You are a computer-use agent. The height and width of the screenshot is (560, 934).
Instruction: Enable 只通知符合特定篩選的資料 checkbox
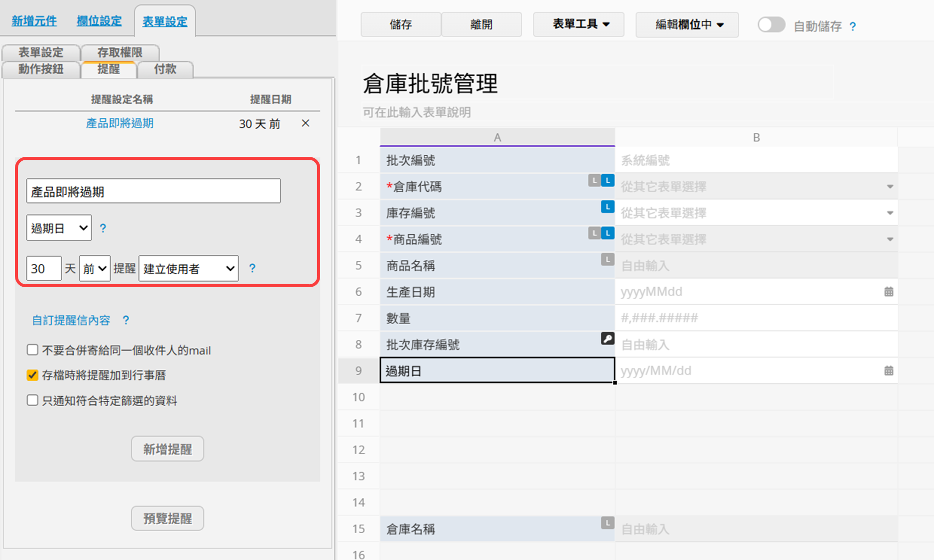click(x=32, y=400)
